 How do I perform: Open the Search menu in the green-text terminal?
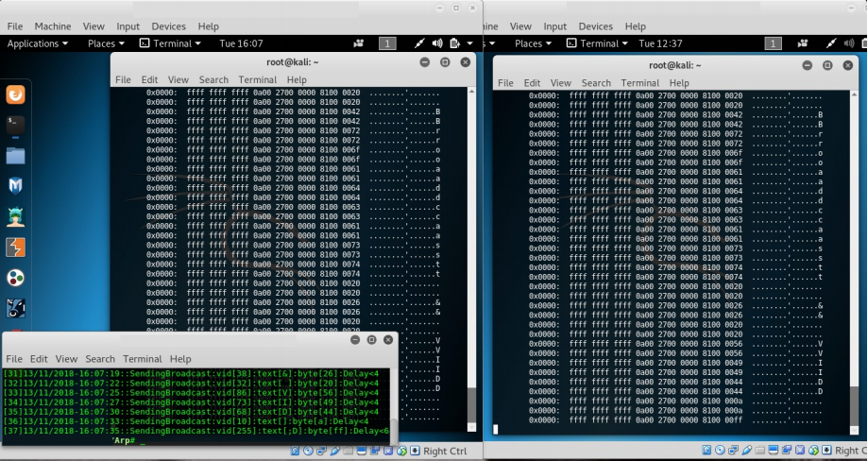point(100,359)
